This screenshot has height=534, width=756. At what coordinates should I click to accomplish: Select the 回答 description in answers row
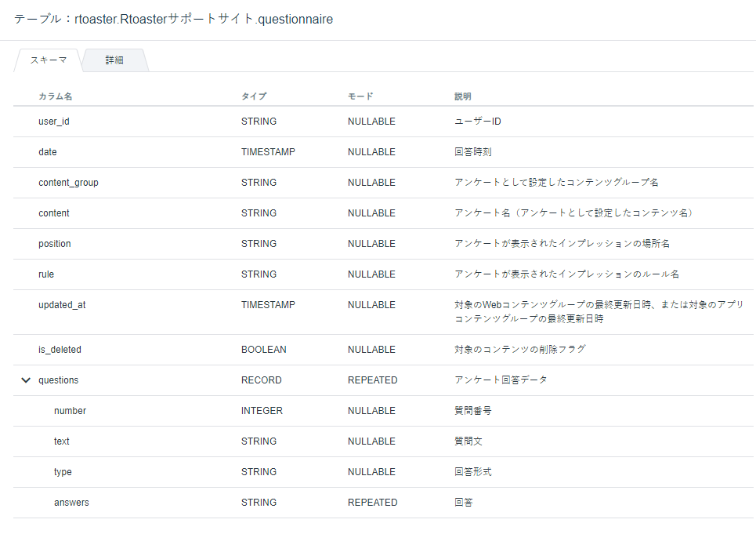click(464, 503)
